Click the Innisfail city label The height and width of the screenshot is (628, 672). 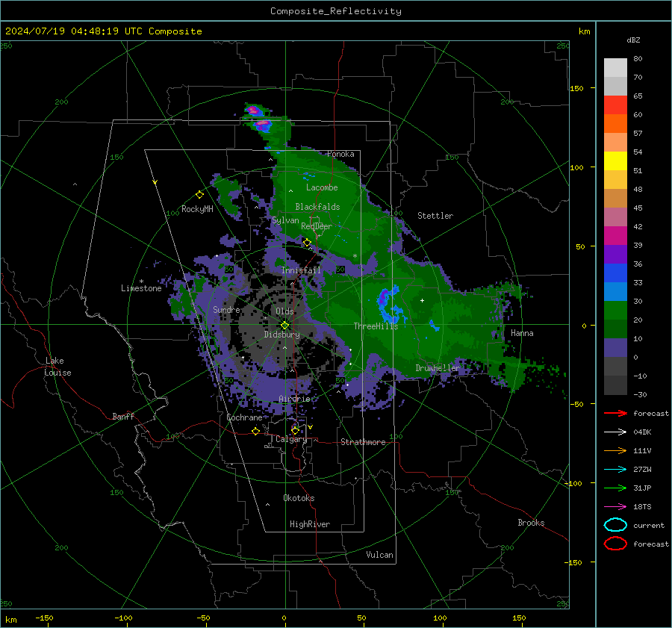[x=301, y=270]
